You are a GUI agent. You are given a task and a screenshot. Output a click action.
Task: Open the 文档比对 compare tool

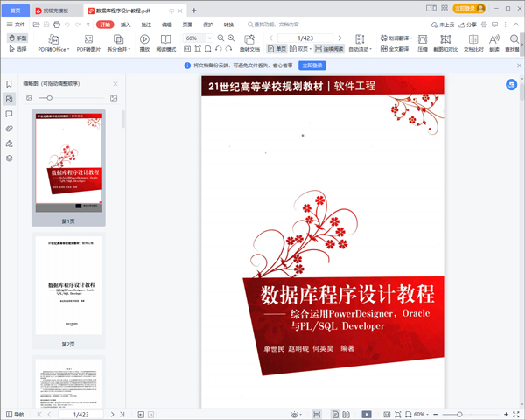473,43
